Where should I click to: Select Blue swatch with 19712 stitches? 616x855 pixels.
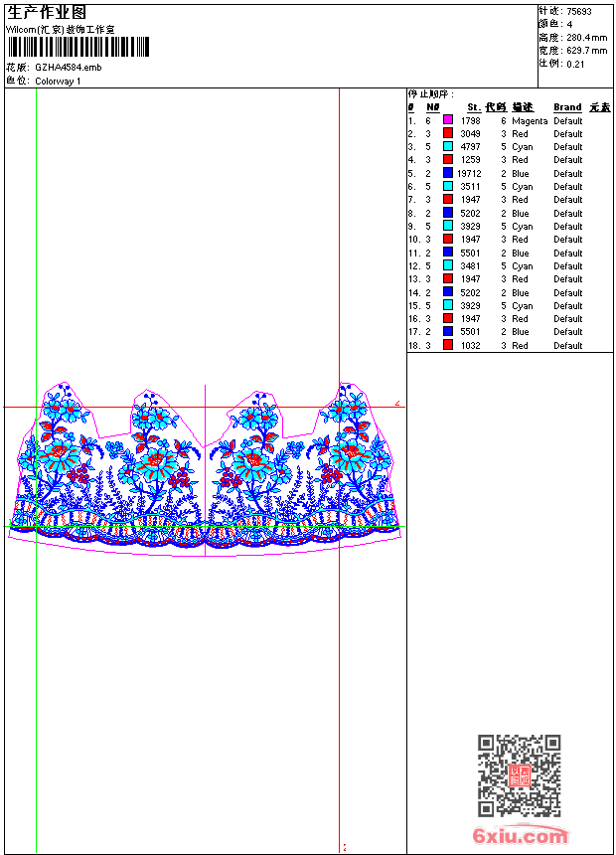click(447, 173)
